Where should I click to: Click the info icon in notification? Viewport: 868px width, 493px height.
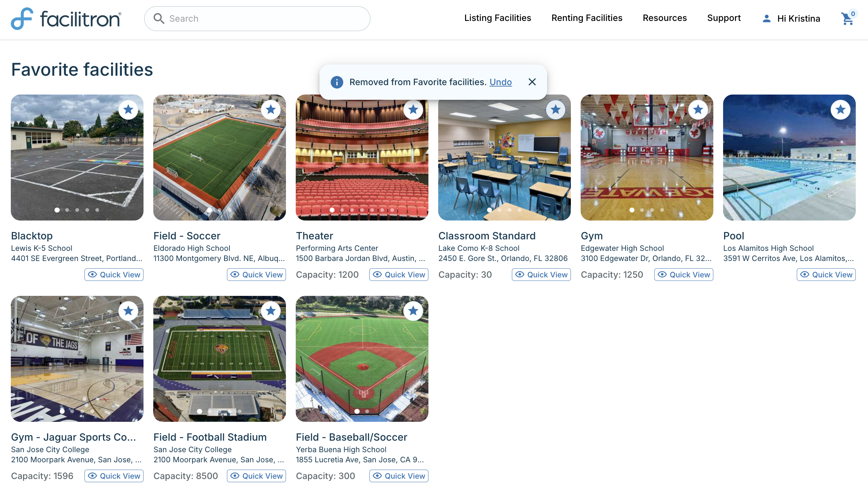click(x=337, y=82)
